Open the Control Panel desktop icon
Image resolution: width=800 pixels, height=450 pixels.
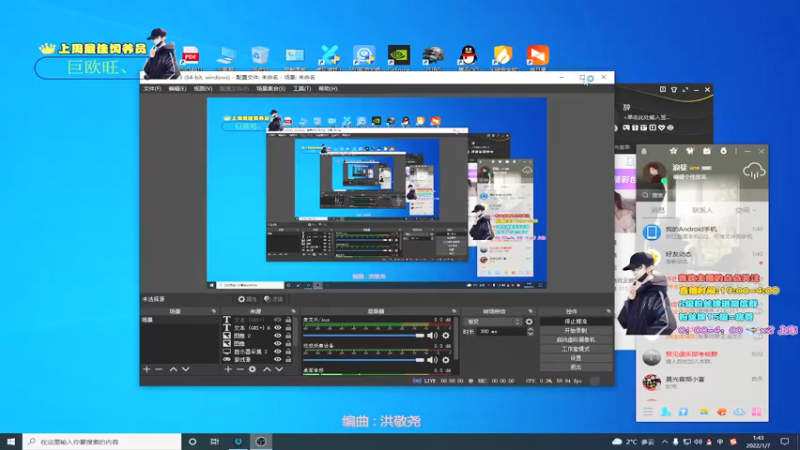295,56
